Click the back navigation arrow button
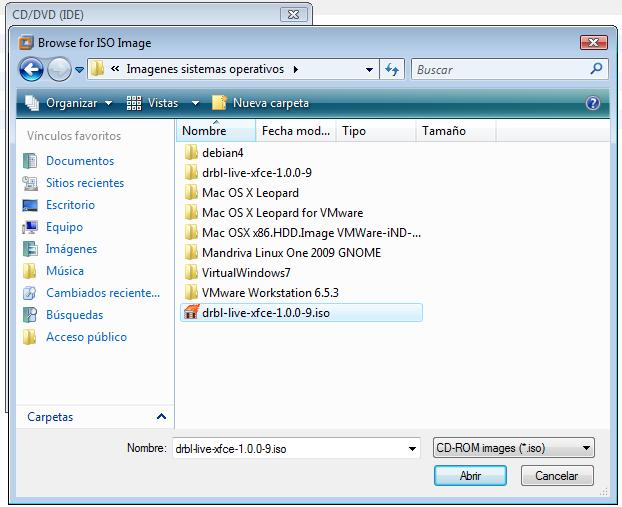Image resolution: width=622 pixels, height=507 pixels. pyautogui.click(x=32, y=69)
